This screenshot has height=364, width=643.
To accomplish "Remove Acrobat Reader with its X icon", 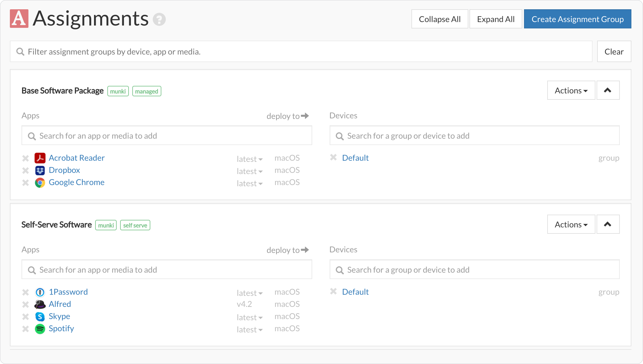I will [x=26, y=158].
